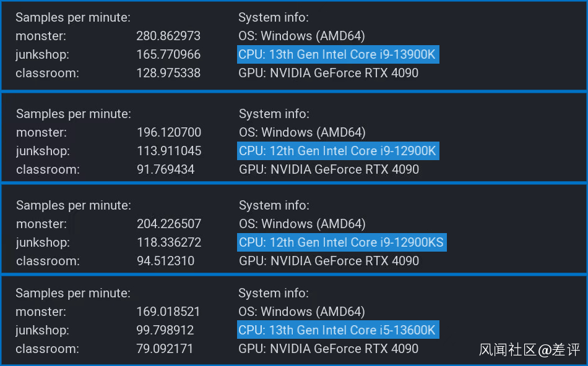Select the highlighted Core i9-12900KS CPU line
The image size is (588, 366).
(x=341, y=242)
